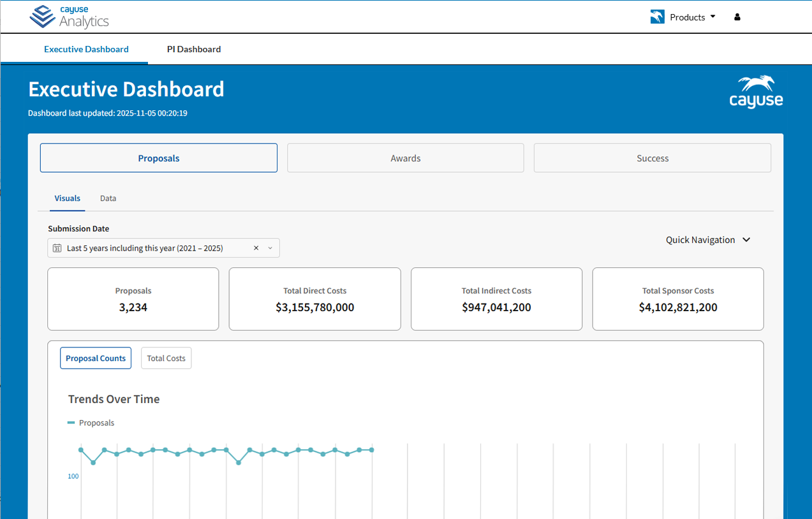Click the calendar icon in the Submission Date filter
This screenshot has height=519, width=812.
58,248
